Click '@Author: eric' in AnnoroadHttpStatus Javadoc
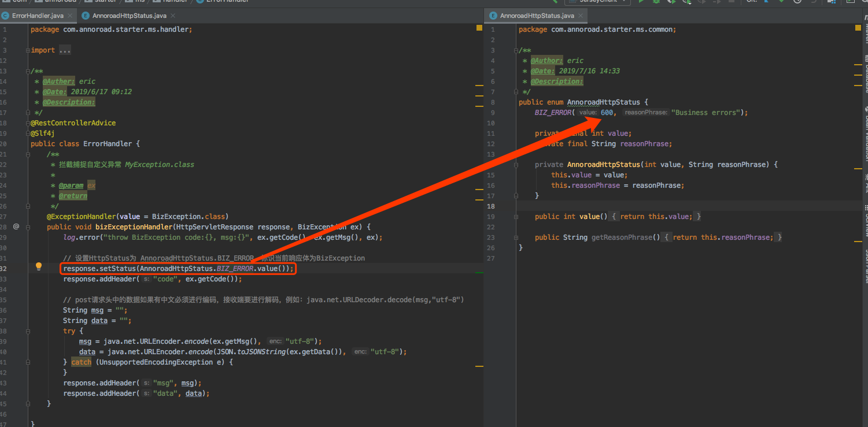This screenshot has width=868, height=427. click(x=557, y=61)
